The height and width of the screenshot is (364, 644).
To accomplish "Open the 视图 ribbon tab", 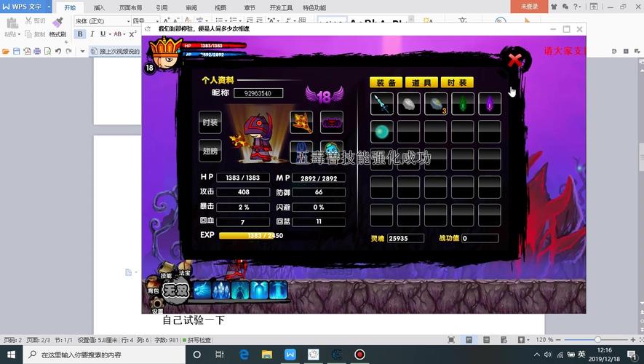I will [x=220, y=7].
